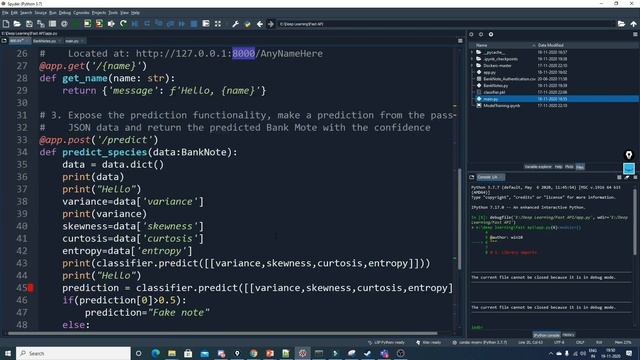Open the Run menu
Viewport: 640px width, 360px height.
(x=53, y=13)
